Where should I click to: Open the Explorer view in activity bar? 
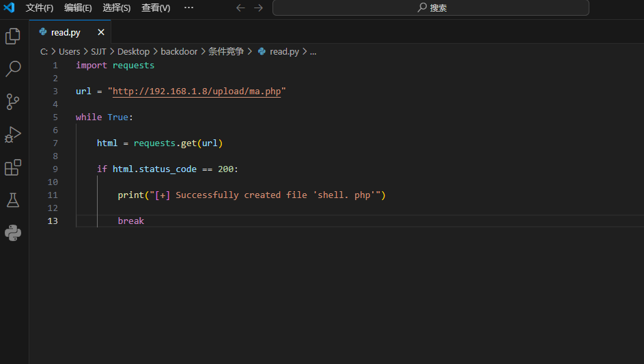13,36
